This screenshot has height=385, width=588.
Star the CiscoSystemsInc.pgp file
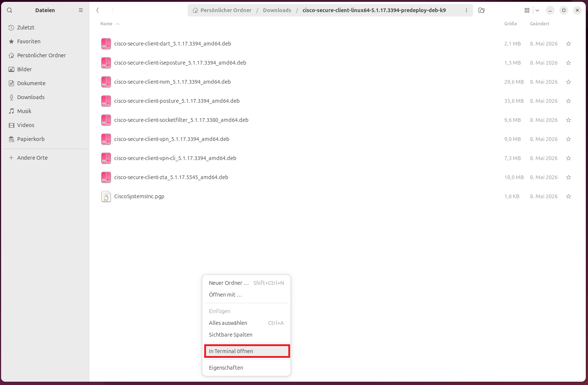coord(569,196)
